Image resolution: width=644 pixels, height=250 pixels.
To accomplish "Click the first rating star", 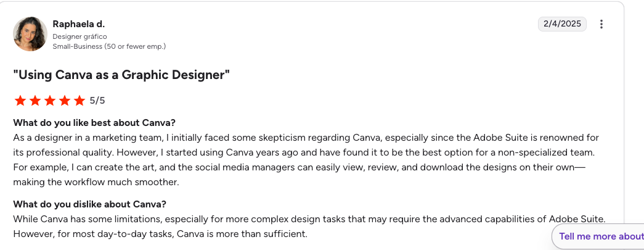I will (x=20, y=101).
